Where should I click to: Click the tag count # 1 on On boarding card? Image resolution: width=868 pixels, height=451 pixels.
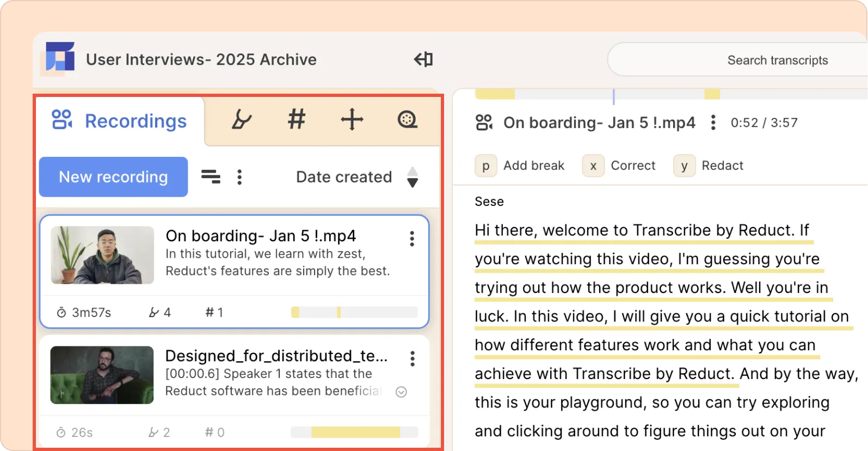coord(214,313)
